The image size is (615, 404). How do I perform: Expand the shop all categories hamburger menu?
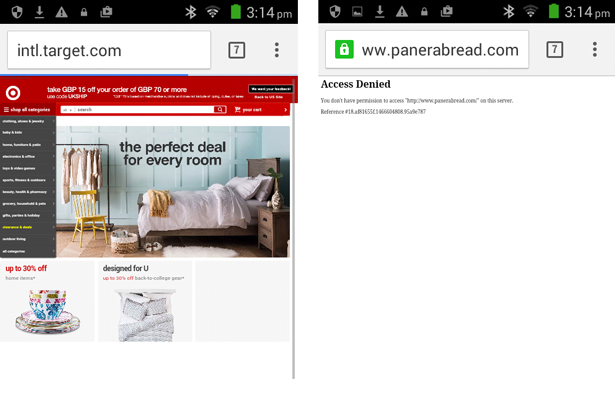point(27,110)
